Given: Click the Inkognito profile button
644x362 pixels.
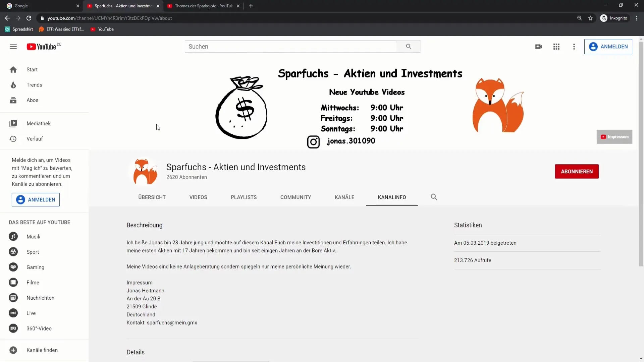Looking at the screenshot, I should [x=614, y=18].
